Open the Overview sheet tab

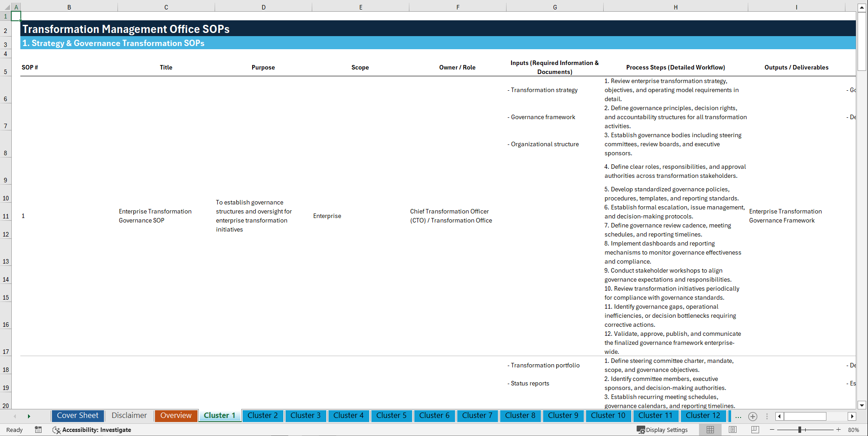coord(176,416)
